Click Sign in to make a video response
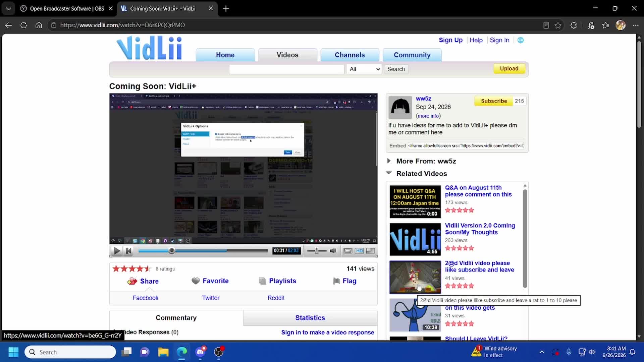 tap(327, 332)
